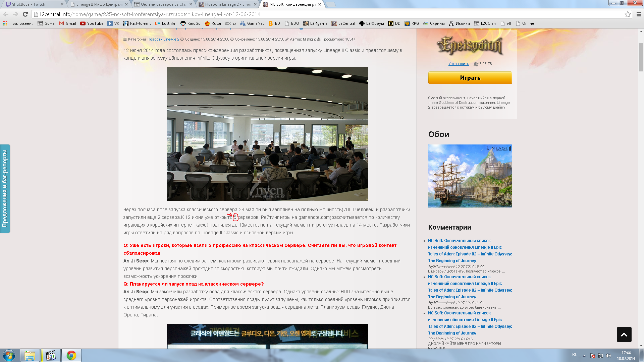Viewport: 644px width, 362px height.
Task: Switch to the Lineage II Инфо Централ tab
Action: point(99,4)
